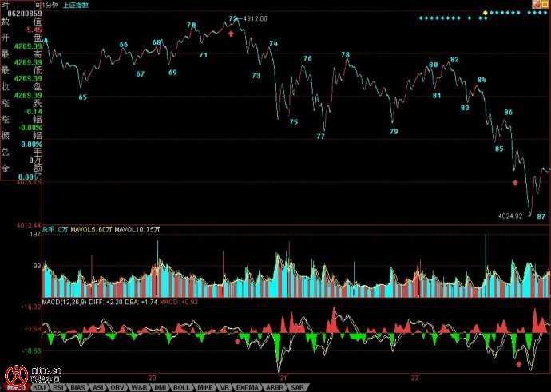Click the wave label 77 on price chart
Viewport: 551px width, 392px height.
coord(320,137)
